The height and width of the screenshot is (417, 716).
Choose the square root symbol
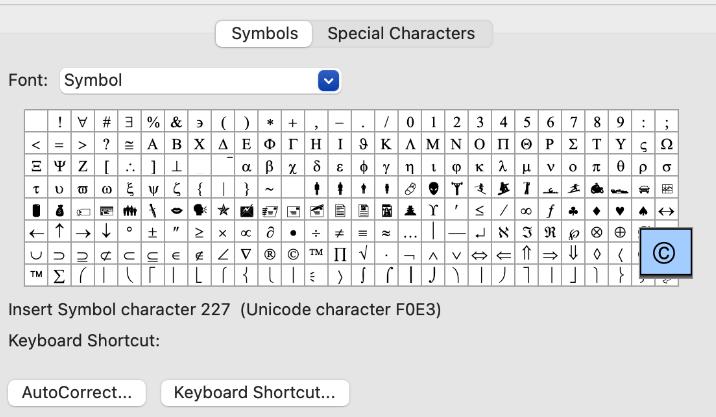point(363,254)
